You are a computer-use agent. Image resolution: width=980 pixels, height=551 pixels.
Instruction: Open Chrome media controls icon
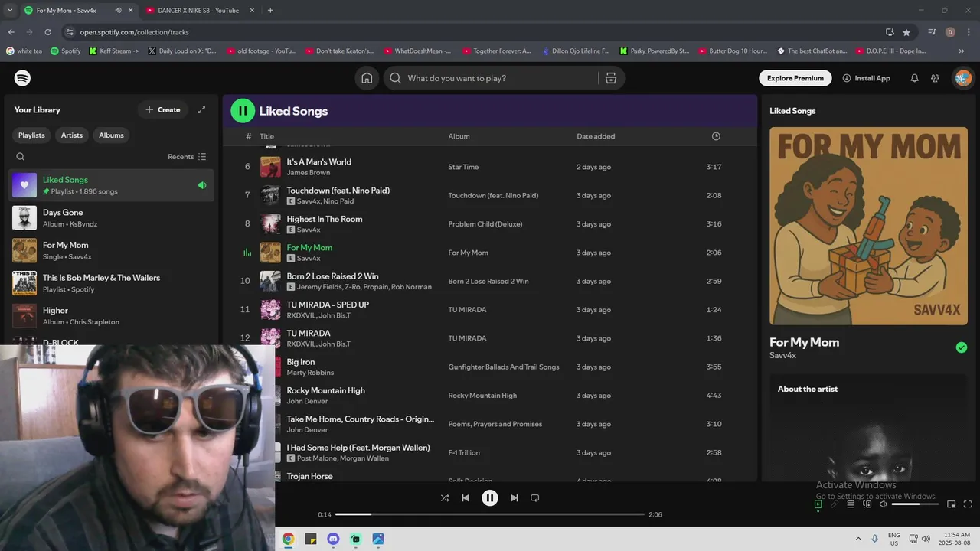pos(932,32)
